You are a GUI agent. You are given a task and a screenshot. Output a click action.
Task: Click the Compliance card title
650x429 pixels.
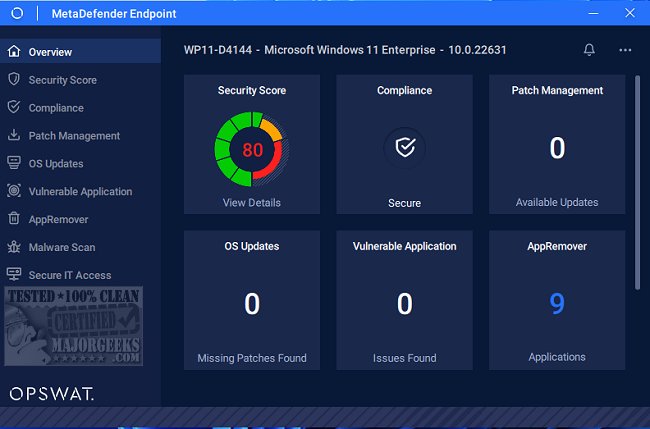(405, 90)
